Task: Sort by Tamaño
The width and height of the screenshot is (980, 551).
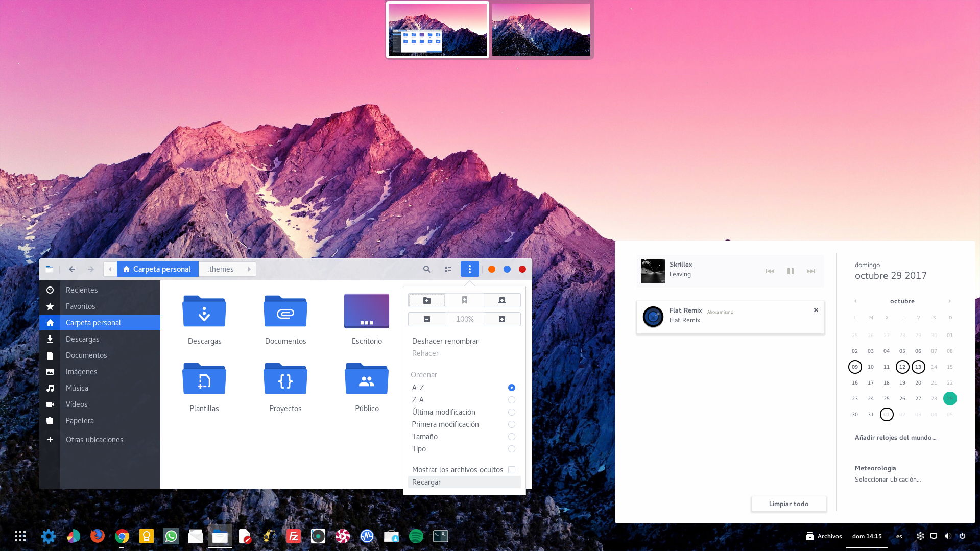Action: (464, 437)
